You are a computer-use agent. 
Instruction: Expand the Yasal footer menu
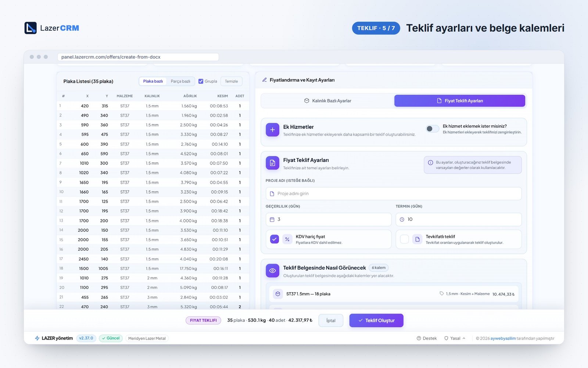[x=455, y=338]
